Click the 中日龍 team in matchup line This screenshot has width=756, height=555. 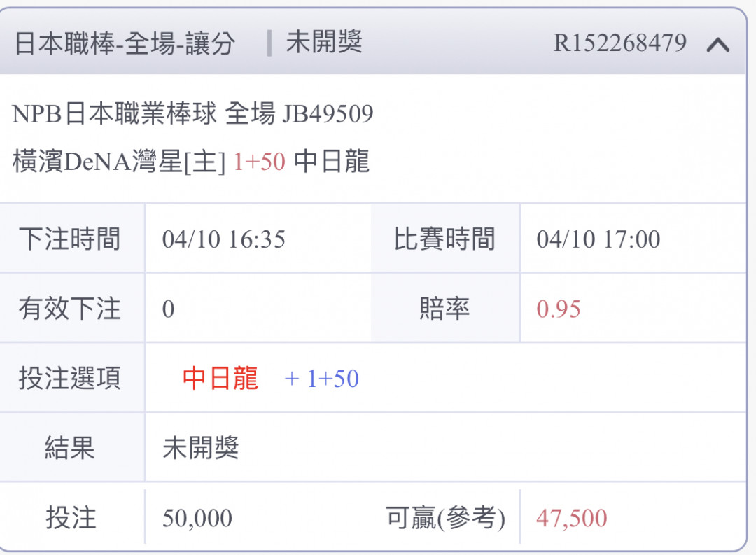pos(332,161)
